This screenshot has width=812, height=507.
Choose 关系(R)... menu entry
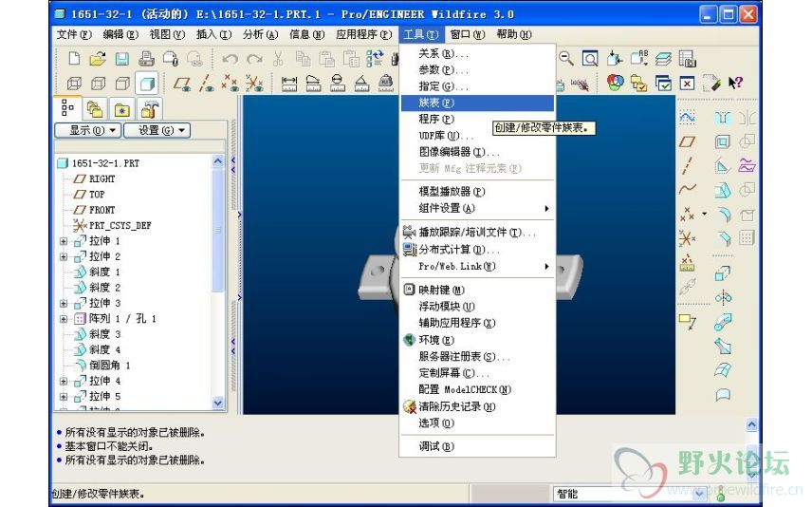[477, 53]
